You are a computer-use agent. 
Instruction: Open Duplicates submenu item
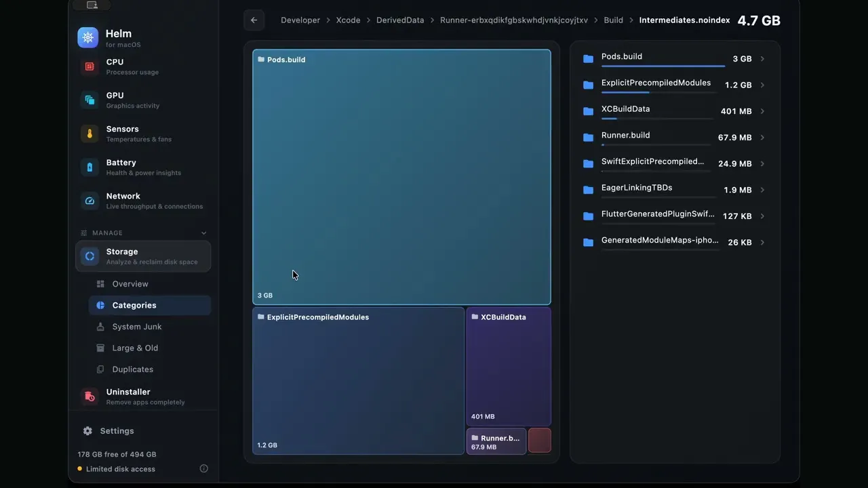pos(150,369)
